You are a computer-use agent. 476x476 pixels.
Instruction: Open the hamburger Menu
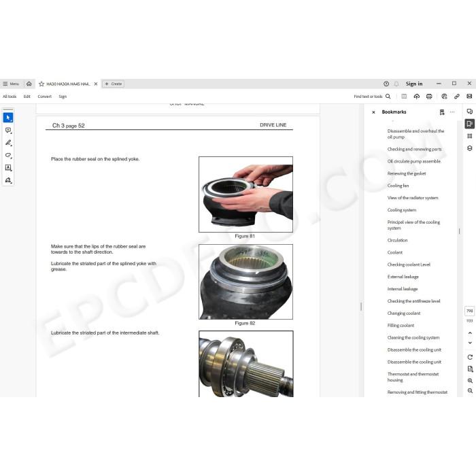(x=11, y=84)
